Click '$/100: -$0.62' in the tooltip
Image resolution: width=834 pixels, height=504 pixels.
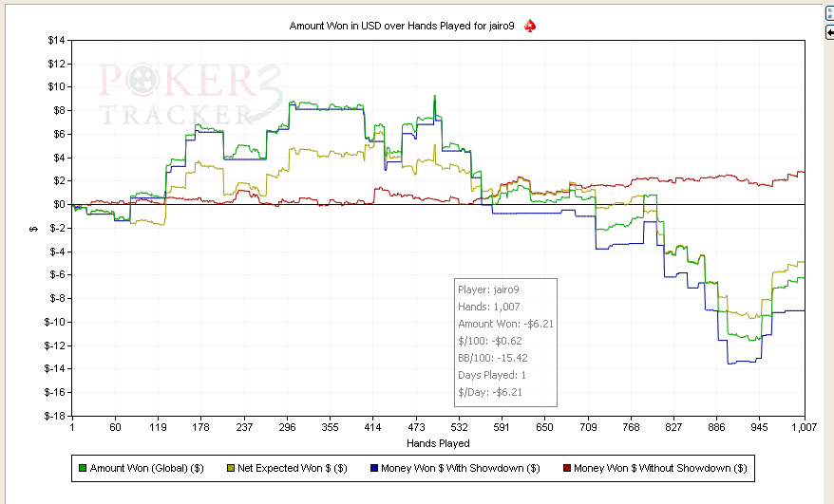coord(490,341)
